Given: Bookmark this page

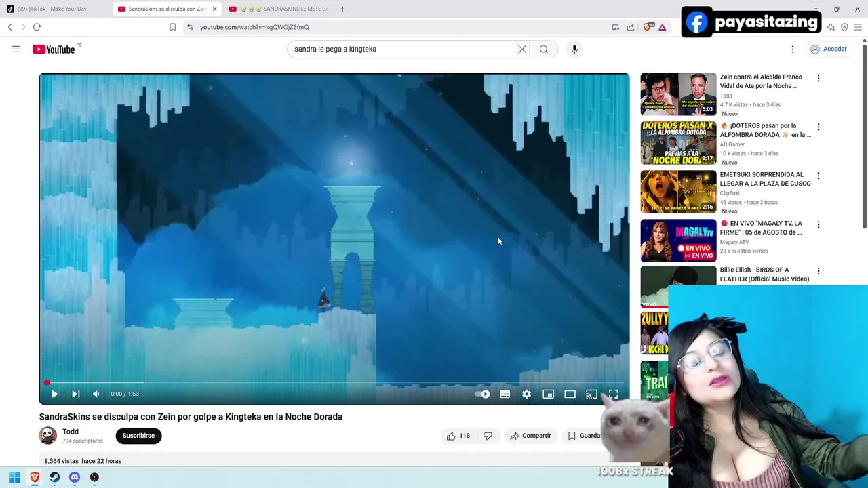Looking at the screenshot, I should 172,27.
